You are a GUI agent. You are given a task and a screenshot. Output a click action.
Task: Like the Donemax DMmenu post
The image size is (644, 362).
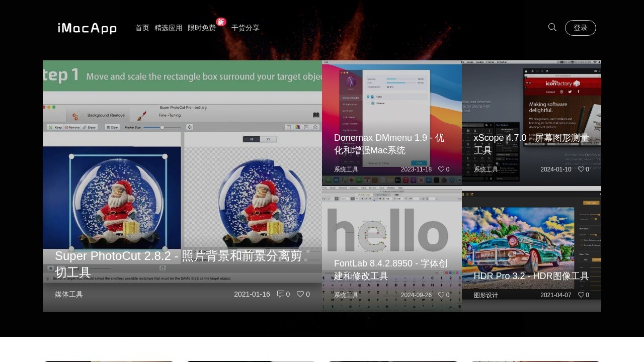(x=441, y=169)
